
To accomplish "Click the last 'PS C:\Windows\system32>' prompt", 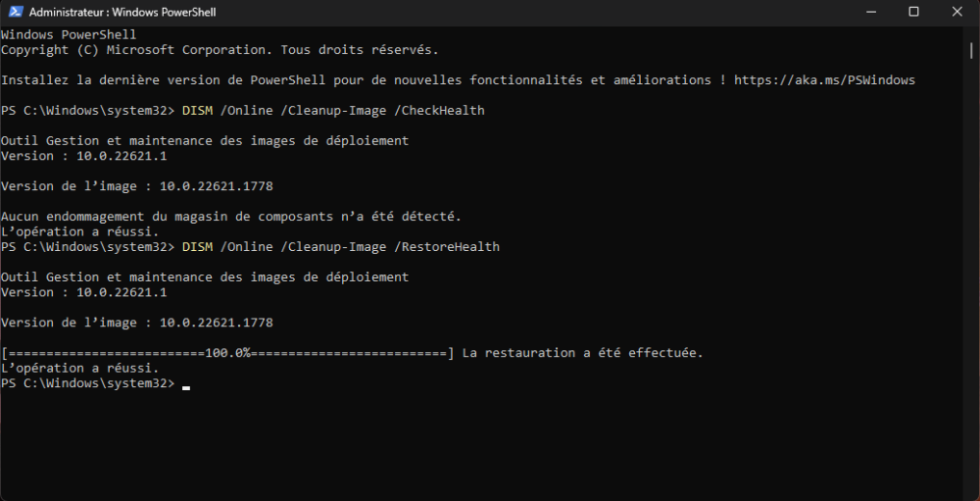I will (x=87, y=383).
